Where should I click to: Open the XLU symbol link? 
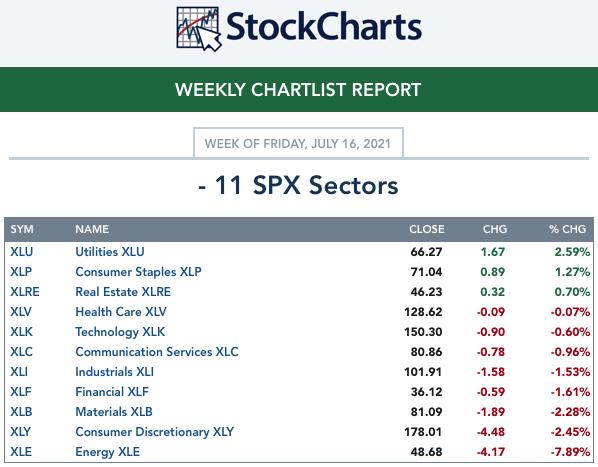coord(21,252)
